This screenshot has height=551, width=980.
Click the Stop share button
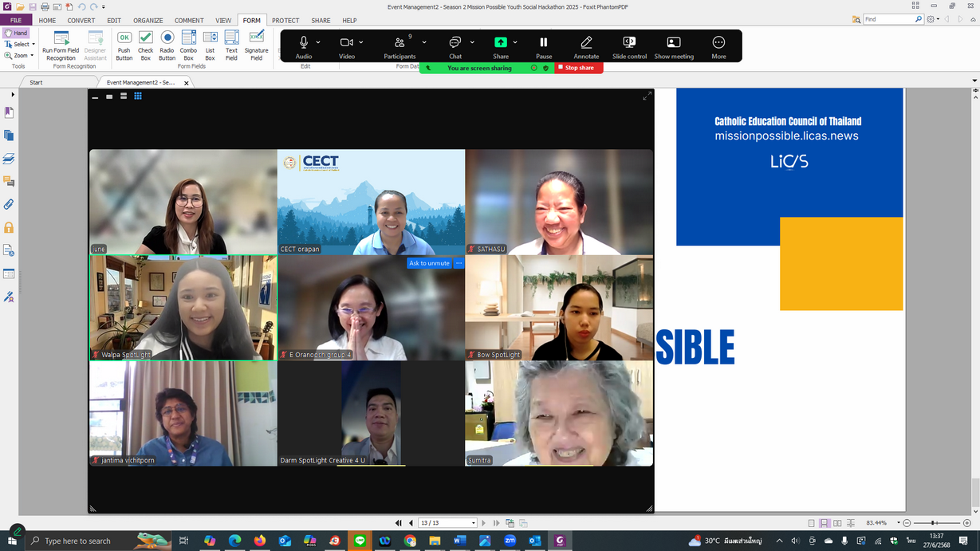pos(579,68)
